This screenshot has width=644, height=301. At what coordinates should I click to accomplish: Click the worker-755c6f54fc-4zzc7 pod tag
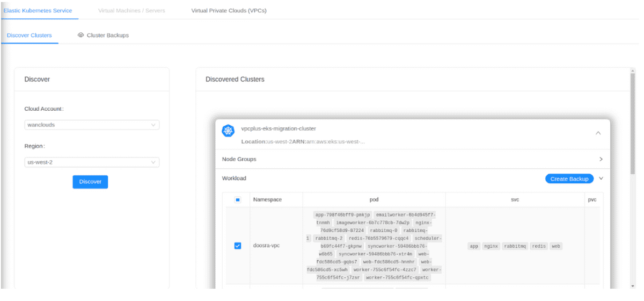coord(384,270)
